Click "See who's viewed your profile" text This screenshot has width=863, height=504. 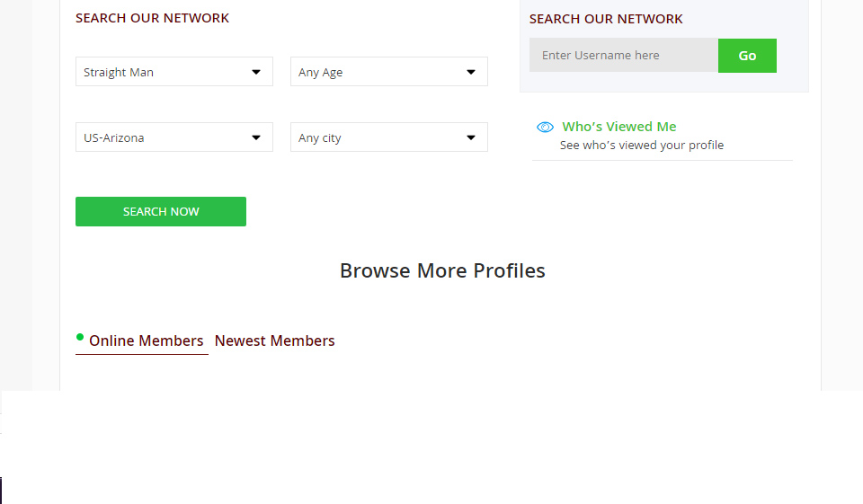tap(641, 146)
